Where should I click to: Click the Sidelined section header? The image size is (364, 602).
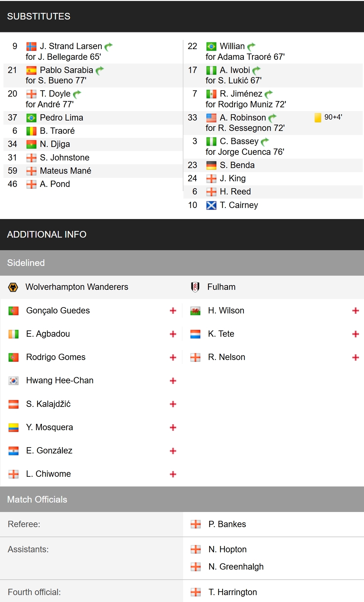(26, 263)
